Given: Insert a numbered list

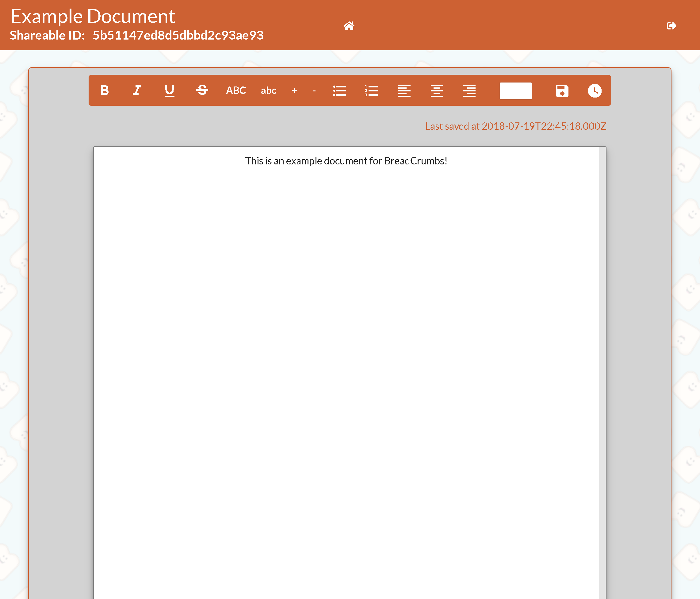Looking at the screenshot, I should point(372,90).
